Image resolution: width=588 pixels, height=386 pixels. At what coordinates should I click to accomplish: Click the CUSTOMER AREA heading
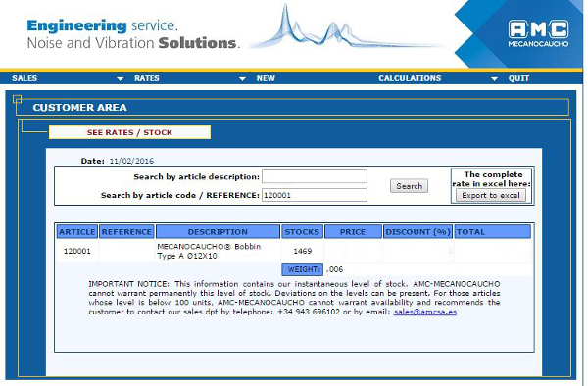point(80,108)
